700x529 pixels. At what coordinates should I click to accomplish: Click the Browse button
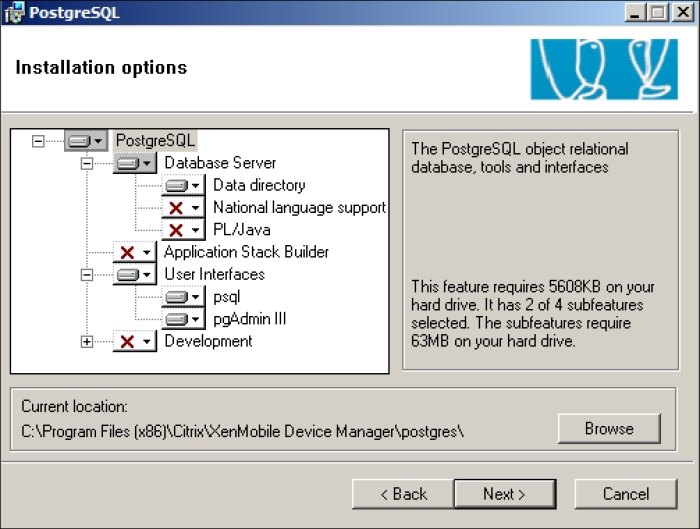coord(609,429)
